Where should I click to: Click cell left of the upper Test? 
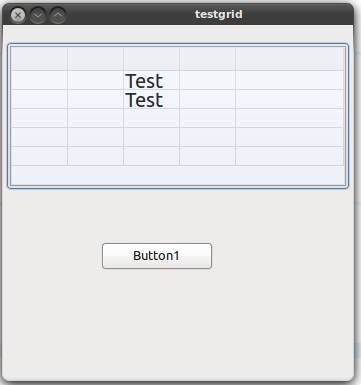[95, 80]
